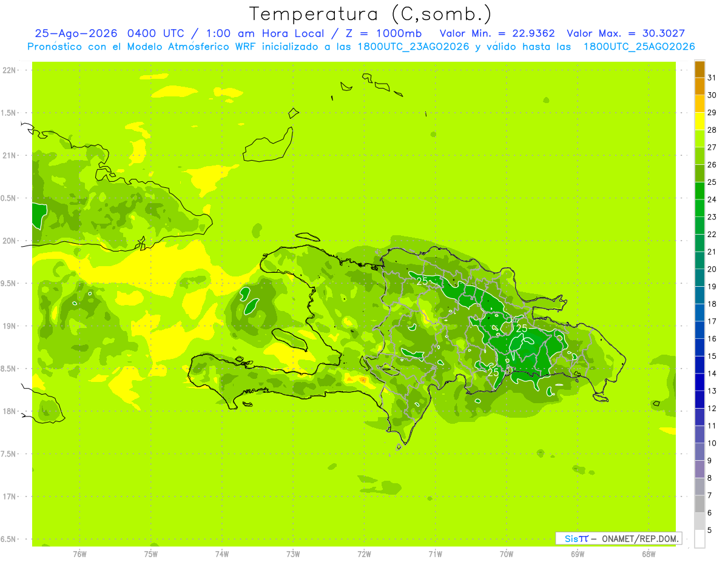Click the legend value '20'
The width and height of the screenshot is (728, 562).
coord(712,269)
